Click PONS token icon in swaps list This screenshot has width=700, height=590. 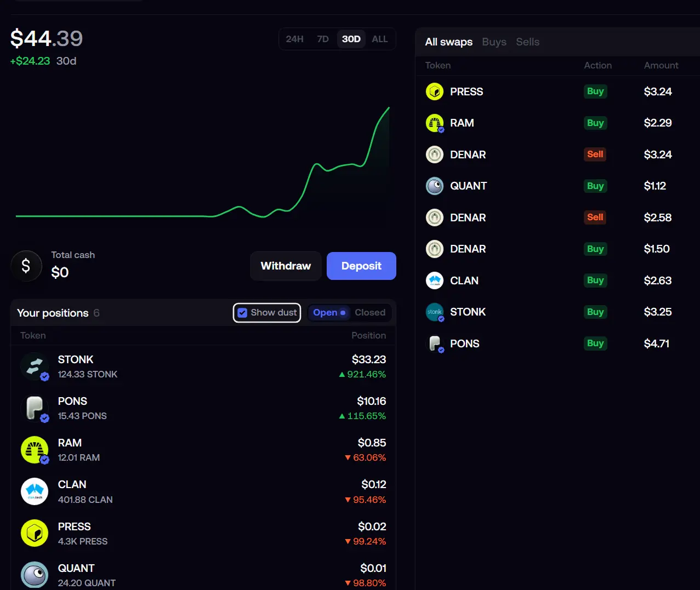tap(435, 343)
